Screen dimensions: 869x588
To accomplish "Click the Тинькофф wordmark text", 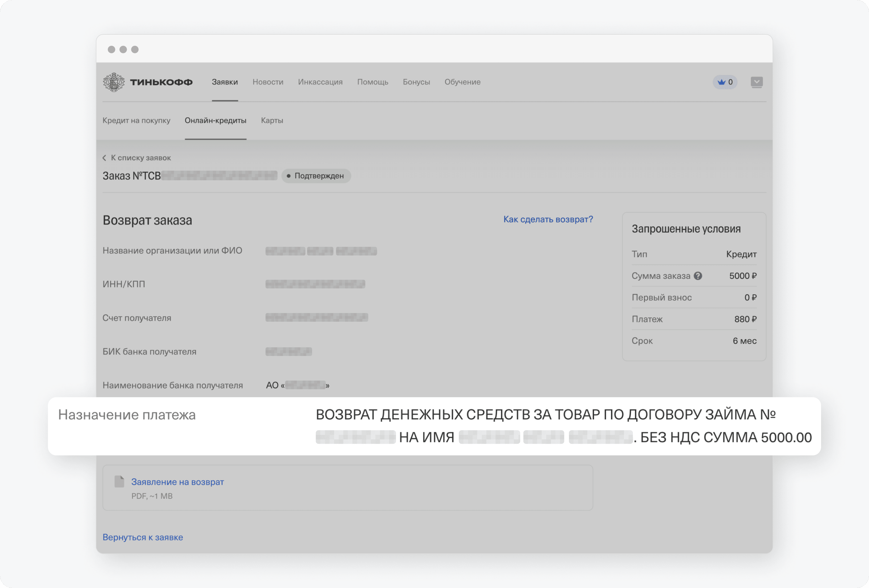I will coord(161,82).
